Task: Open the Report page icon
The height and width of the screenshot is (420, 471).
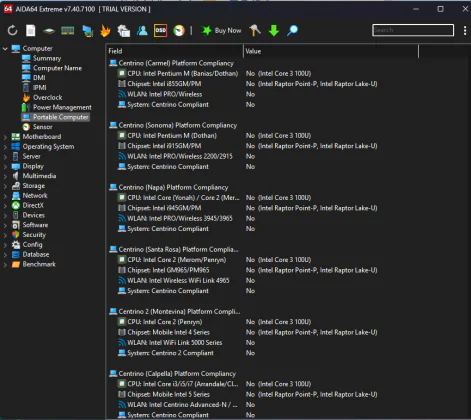Action: [x=31, y=31]
